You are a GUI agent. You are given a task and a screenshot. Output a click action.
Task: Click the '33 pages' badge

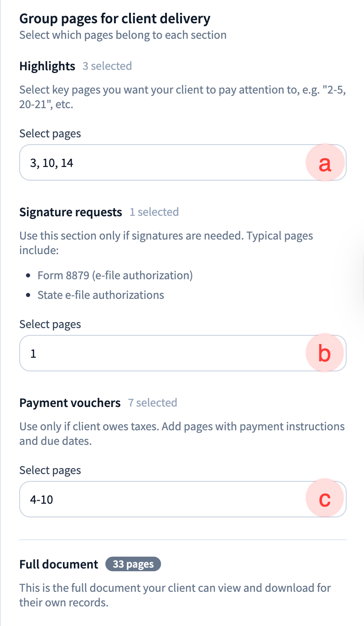[133, 564]
